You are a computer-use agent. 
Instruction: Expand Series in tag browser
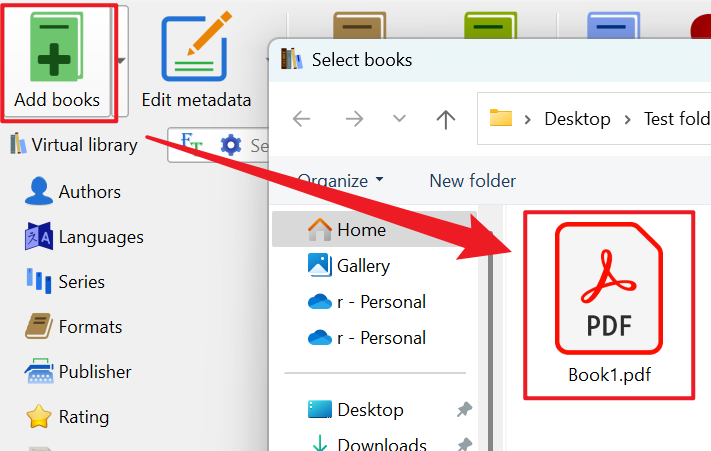[x=65, y=281]
